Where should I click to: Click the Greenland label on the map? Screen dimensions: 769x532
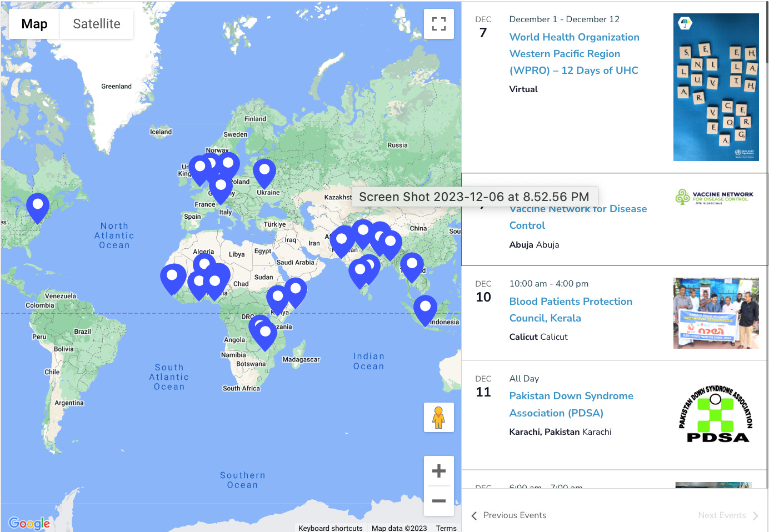(117, 86)
